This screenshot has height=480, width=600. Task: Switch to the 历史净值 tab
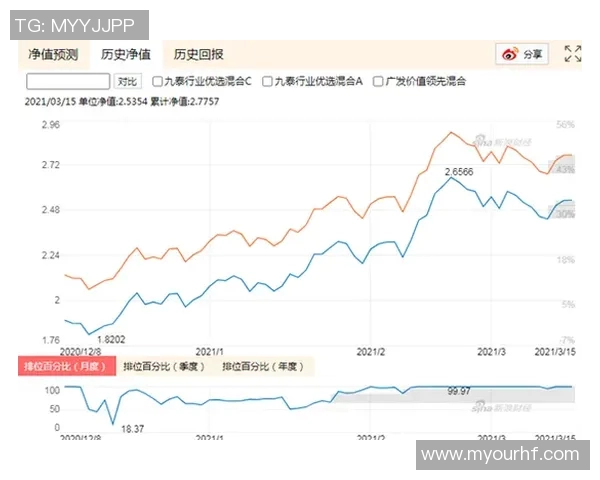click(x=126, y=55)
